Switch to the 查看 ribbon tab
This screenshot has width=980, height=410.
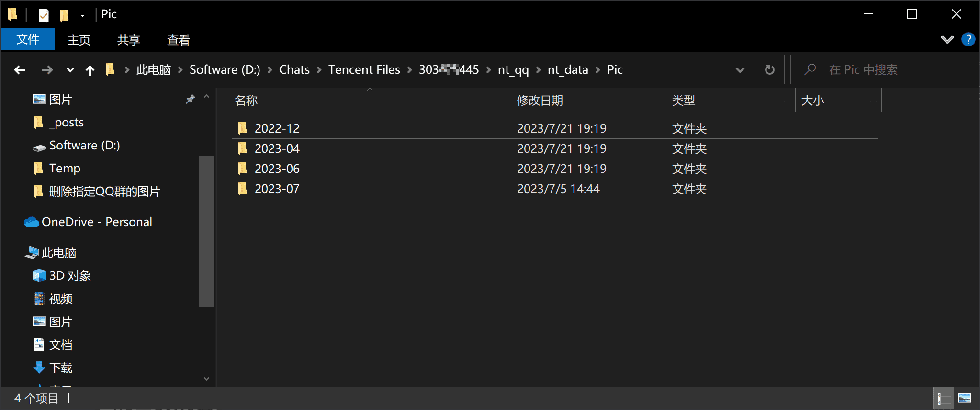point(178,40)
